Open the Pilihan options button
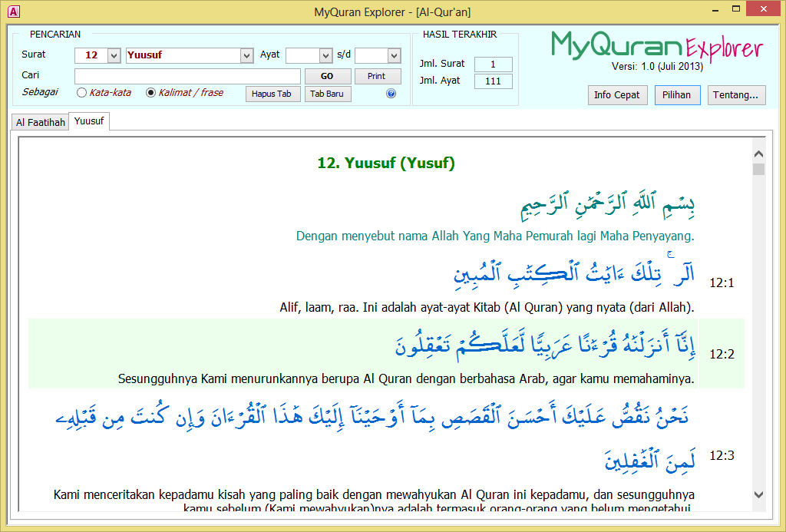Screen dimensions: 786x532 678,95
